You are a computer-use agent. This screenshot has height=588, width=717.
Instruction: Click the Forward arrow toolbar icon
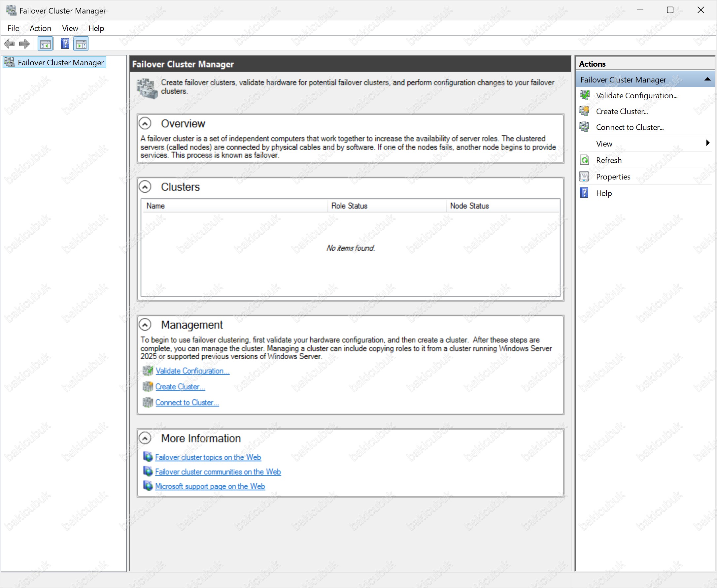(24, 44)
